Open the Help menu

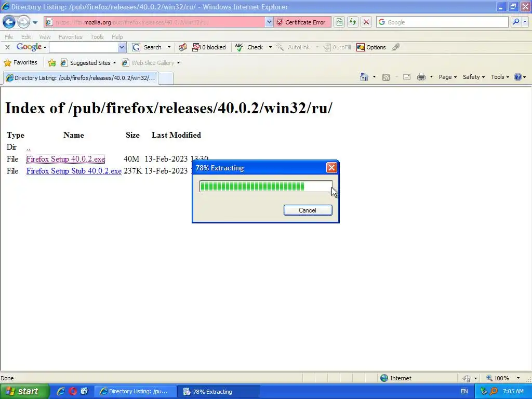pyautogui.click(x=117, y=37)
